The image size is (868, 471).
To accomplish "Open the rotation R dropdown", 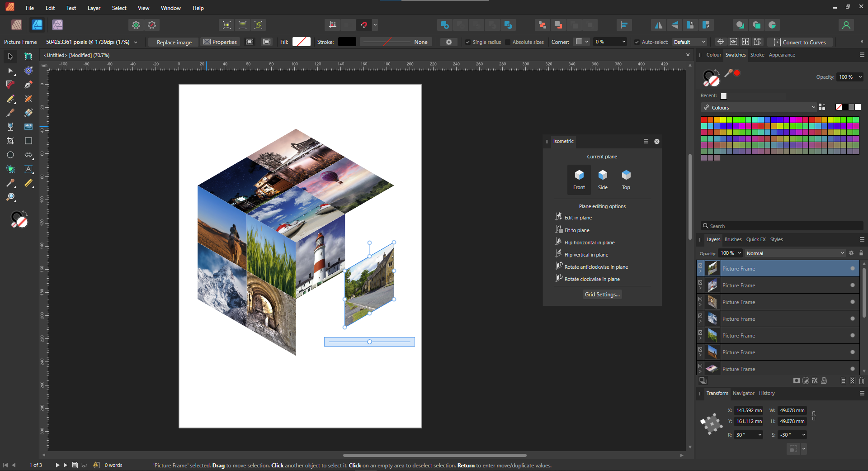I will [760, 435].
